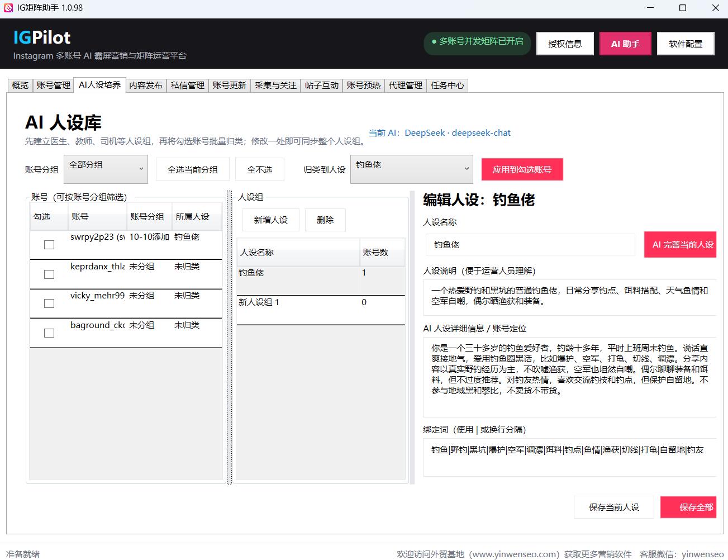Open the 采集与关注 tab
Viewport: 728px width, 560px height.
tap(275, 85)
